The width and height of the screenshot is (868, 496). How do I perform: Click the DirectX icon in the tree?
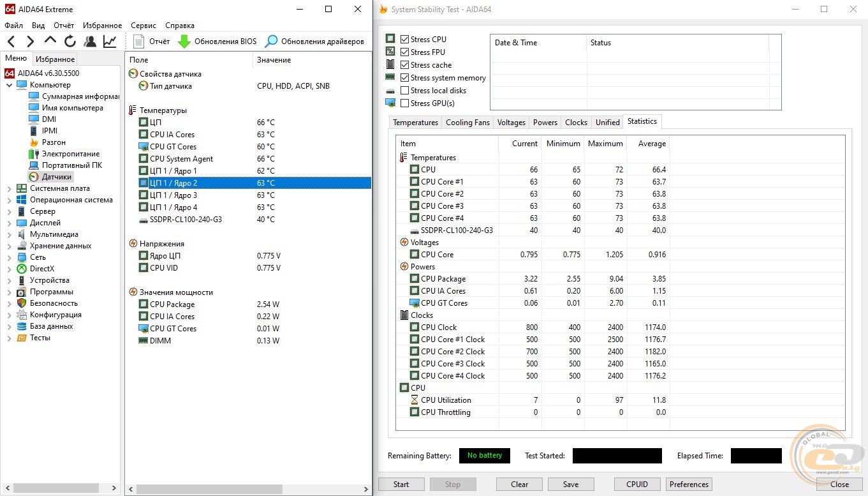click(x=22, y=269)
